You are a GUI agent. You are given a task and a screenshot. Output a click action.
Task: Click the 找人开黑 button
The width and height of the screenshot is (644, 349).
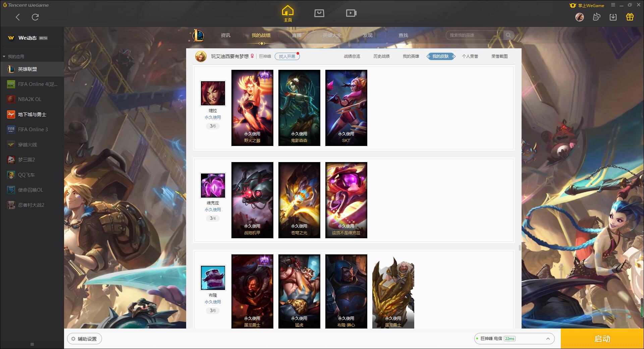coord(287,56)
